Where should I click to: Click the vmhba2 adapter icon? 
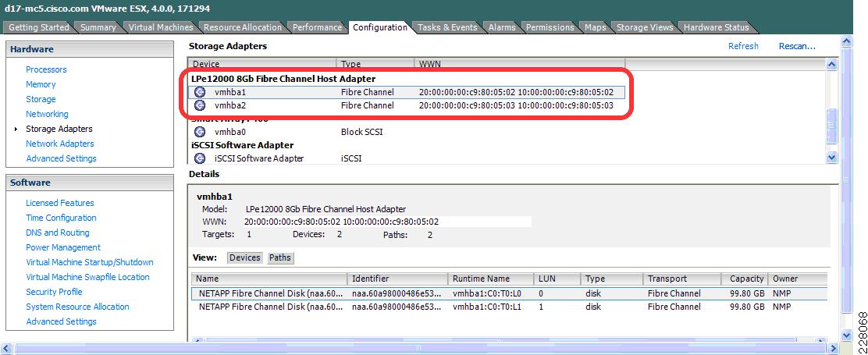tap(200, 105)
